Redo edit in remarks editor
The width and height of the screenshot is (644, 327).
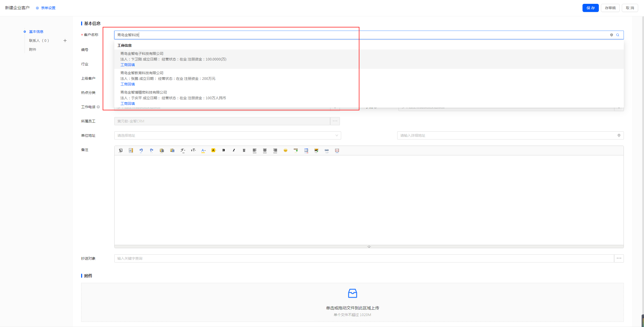(x=152, y=150)
